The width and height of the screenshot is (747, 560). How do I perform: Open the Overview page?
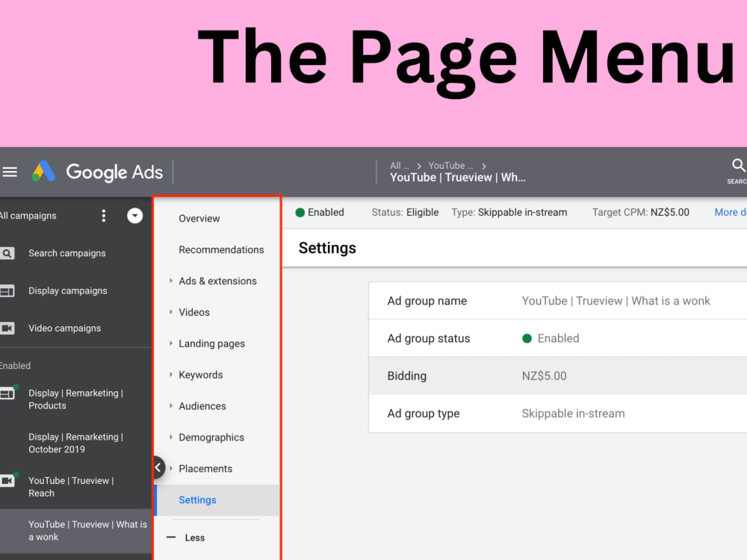(199, 219)
